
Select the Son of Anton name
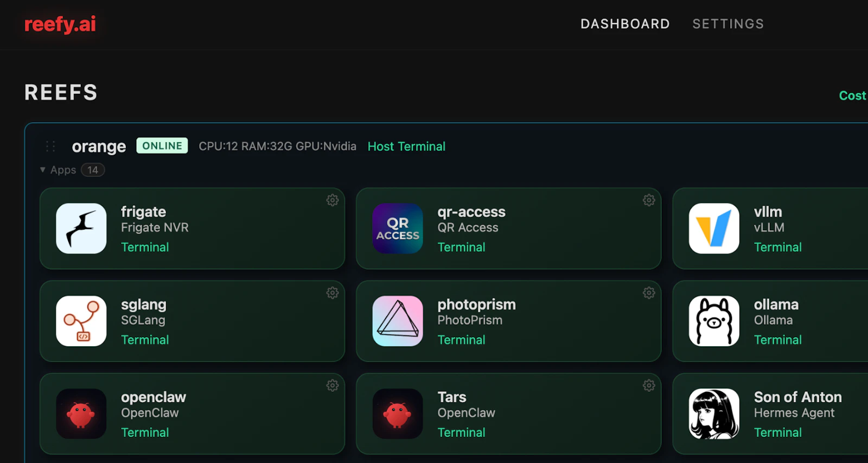pos(797,397)
